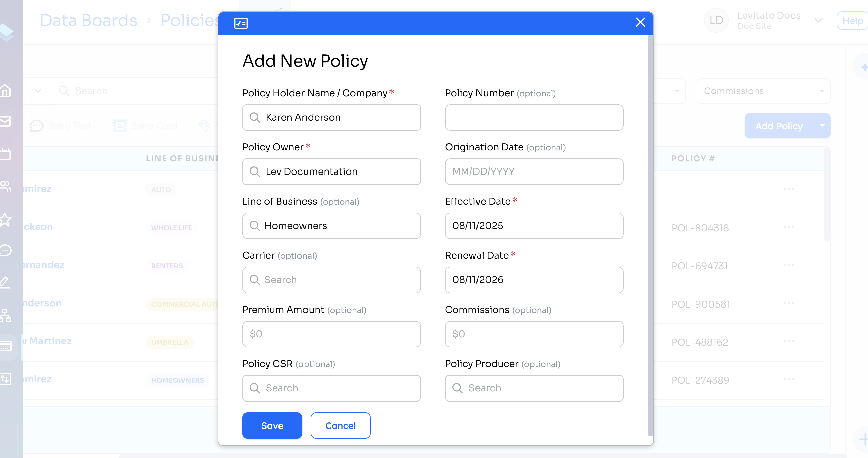The height and width of the screenshot is (458, 868).
Task: Close the Add New Policy dialog
Action: pyautogui.click(x=640, y=22)
